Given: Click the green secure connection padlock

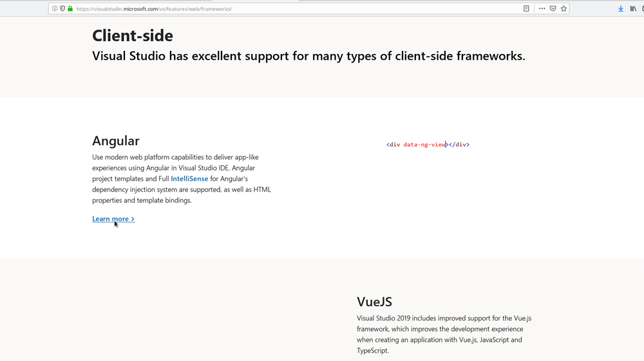Looking at the screenshot, I should [x=70, y=9].
